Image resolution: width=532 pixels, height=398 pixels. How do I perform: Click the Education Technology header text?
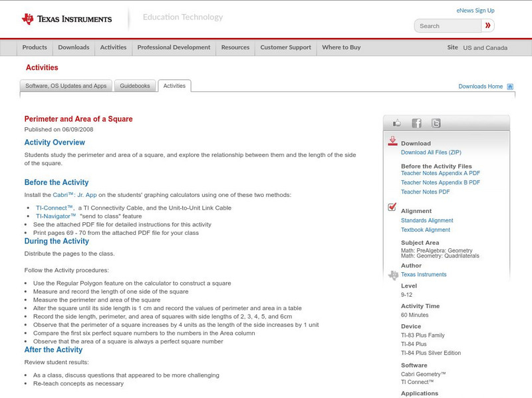(183, 17)
